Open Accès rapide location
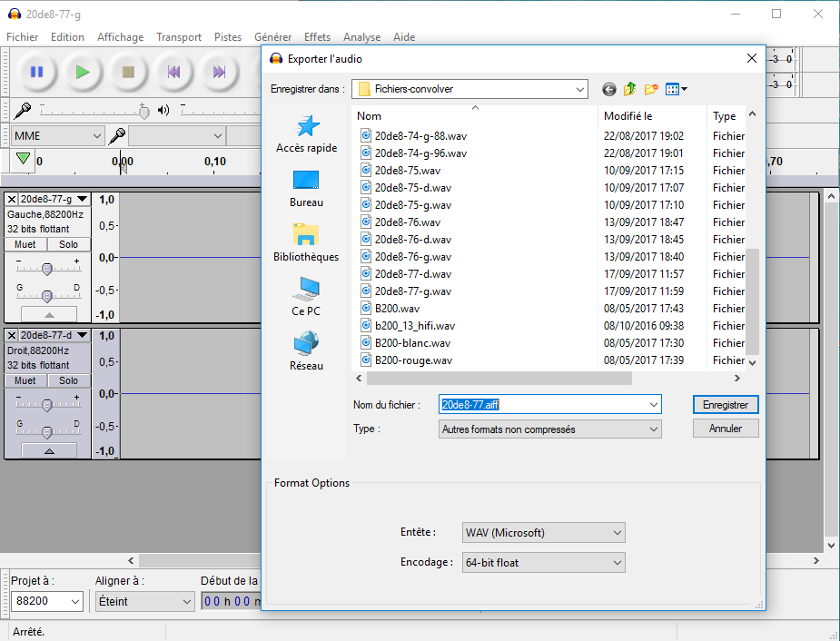This screenshot has width=840, height=641. pyautogui.click(x=306, y=133)
